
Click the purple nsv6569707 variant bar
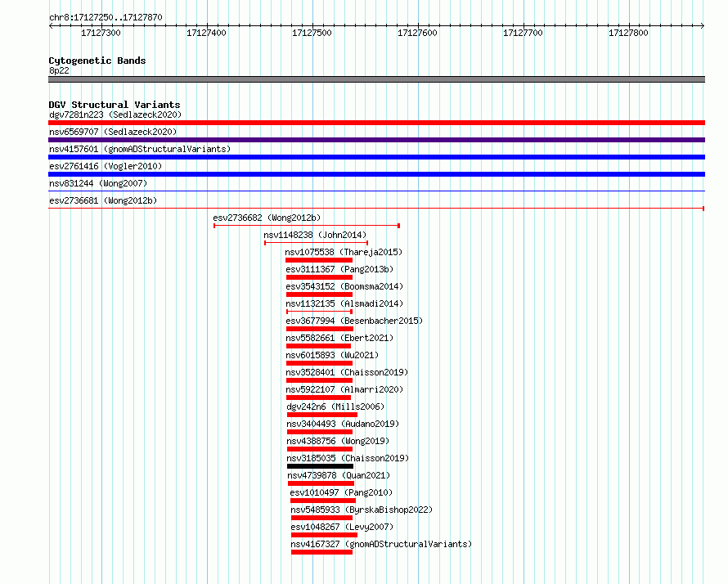coord(376,140)
